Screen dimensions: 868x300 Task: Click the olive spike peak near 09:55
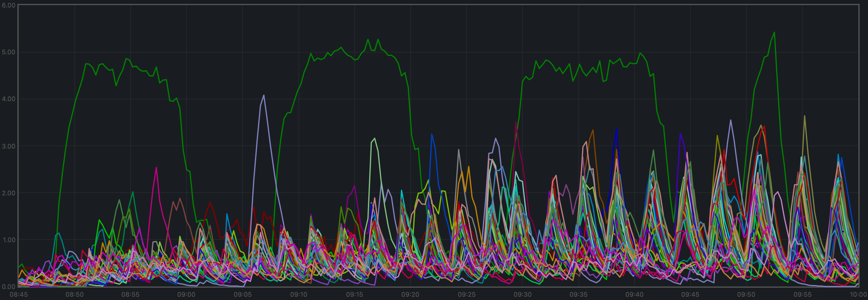pos(805,116)
